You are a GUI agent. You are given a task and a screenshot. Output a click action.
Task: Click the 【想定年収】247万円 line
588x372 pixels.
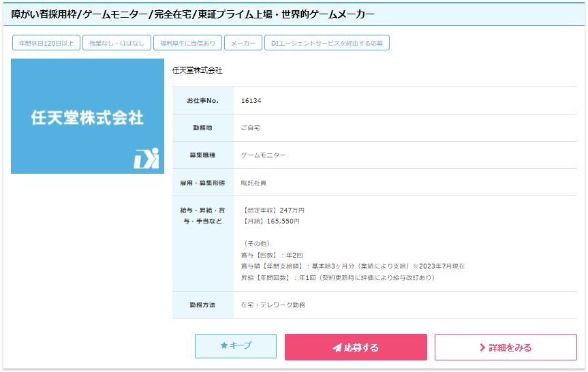tap(273, 211)
